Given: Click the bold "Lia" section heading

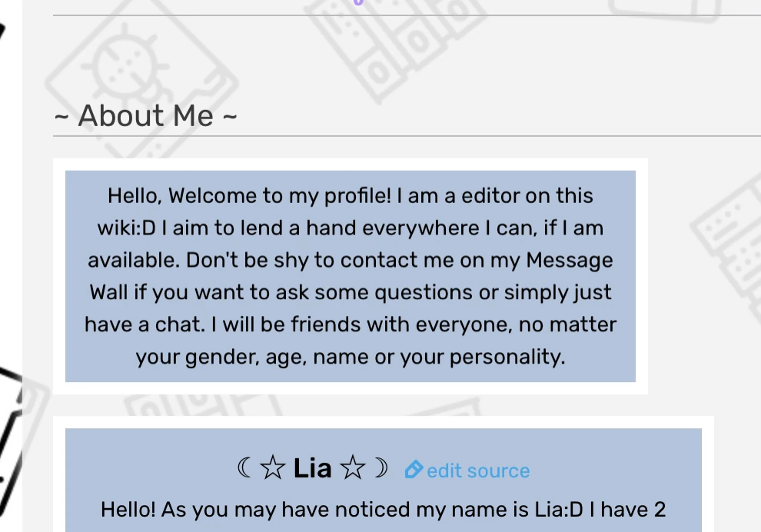Looking at the screenshot, I should point(312,467).
